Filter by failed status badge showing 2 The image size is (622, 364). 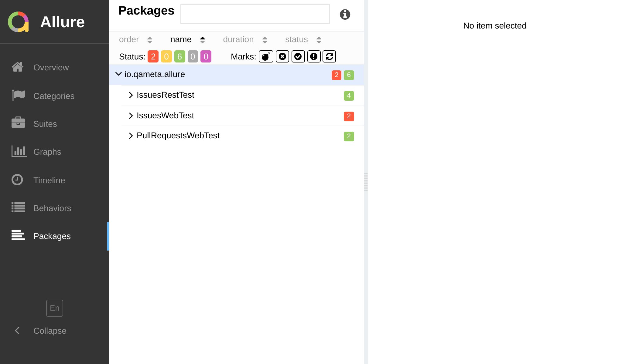point(153,56)
